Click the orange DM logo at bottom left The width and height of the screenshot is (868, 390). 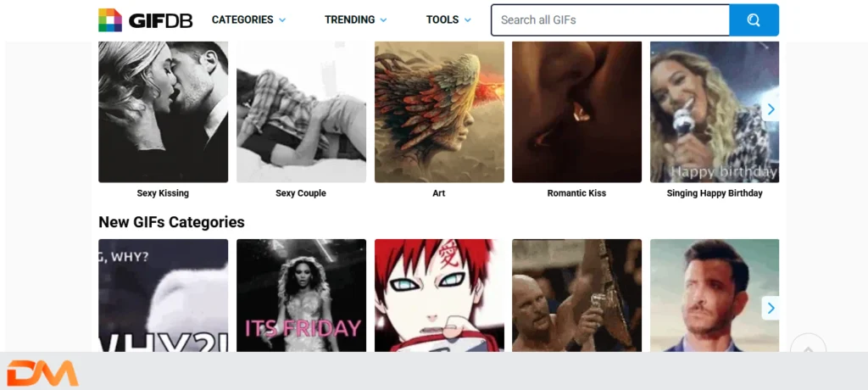[42, 373]
